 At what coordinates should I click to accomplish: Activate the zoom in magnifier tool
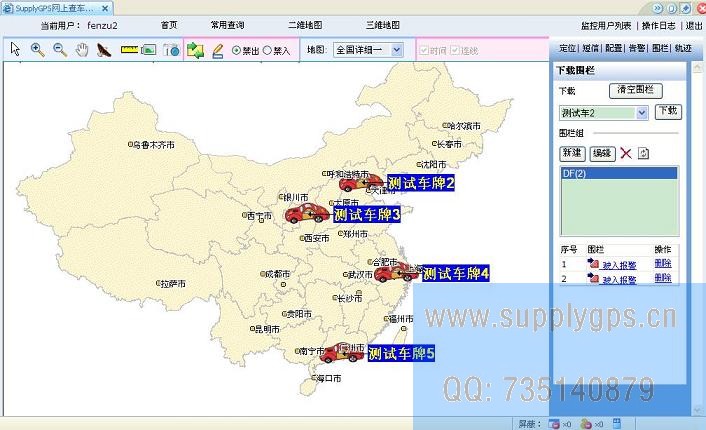[x=37, y=48]
